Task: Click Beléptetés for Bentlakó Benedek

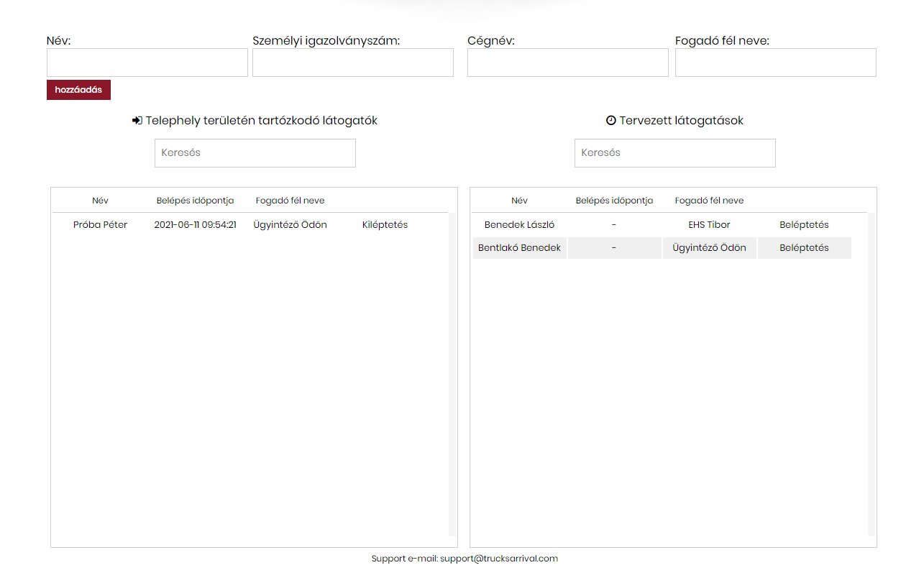Action: coord(804,248)
